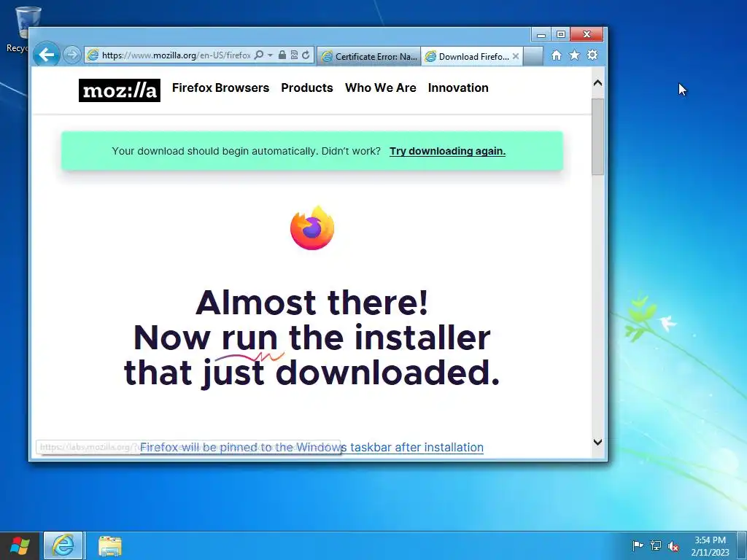Open the Firefox Browsers menu
Viewport: 747px width, 560px height.
point(220,87)
